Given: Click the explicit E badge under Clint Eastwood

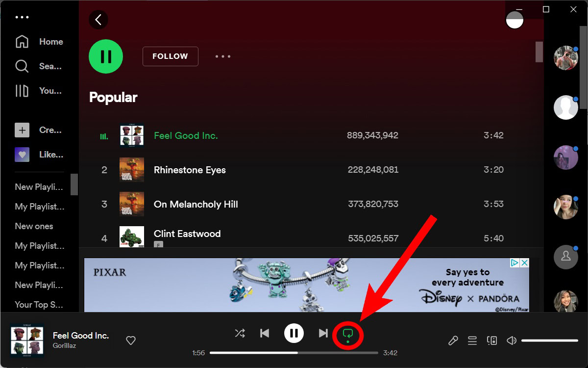Looking at the screenshot, I should (x=158, y=244).
